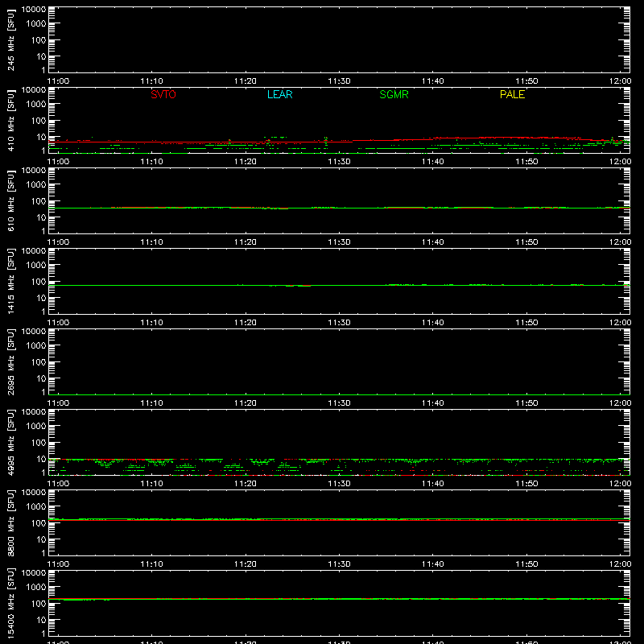644x644 pixels.
Task: Click the 10000 tick on 15400 MHz axis
Action: pos(34,573)
